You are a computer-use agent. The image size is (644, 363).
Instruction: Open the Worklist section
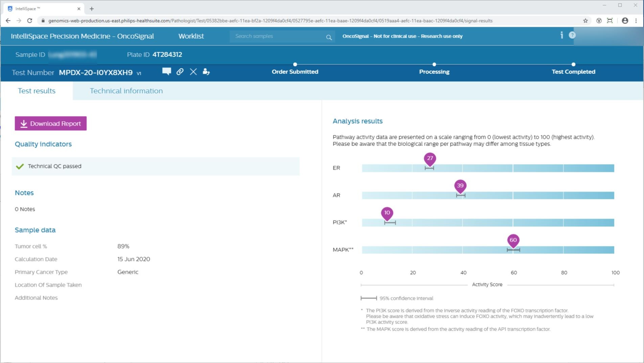191,36
